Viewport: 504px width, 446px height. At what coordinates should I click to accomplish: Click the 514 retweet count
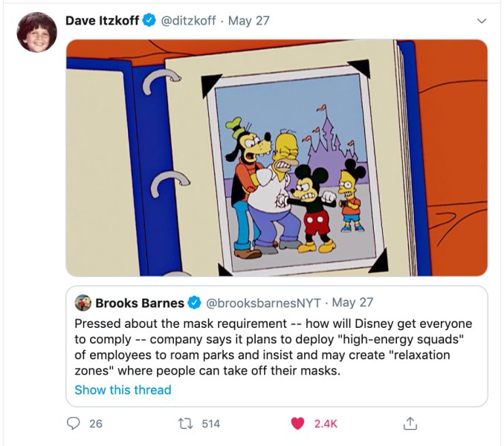[211, 424]
